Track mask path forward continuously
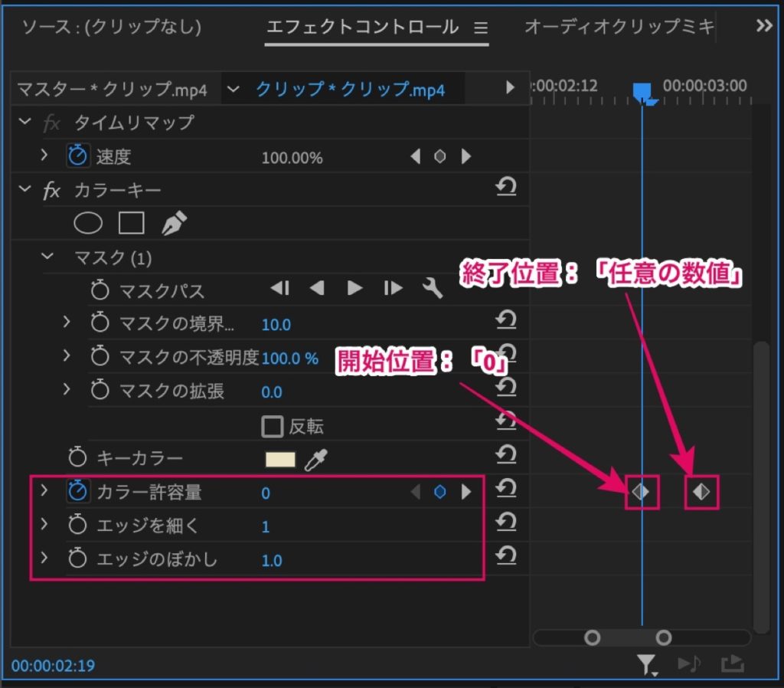 click(354, 288)
